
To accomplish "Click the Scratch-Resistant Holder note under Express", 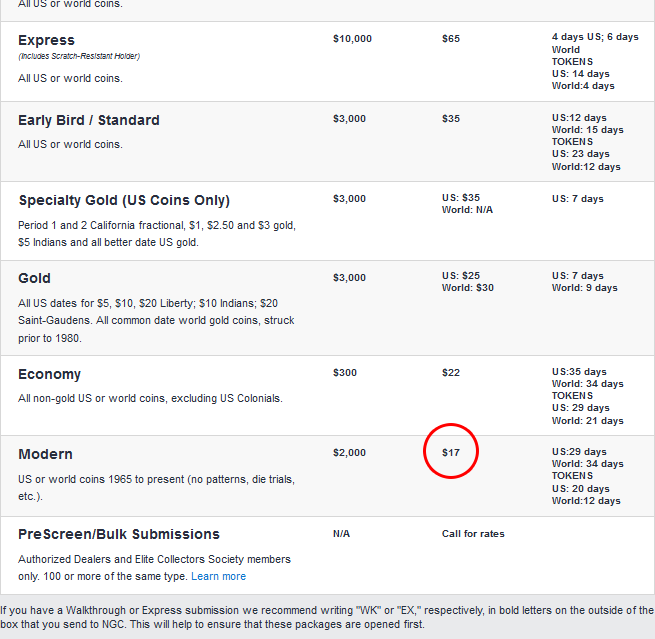I will click(x=78, y=56).
